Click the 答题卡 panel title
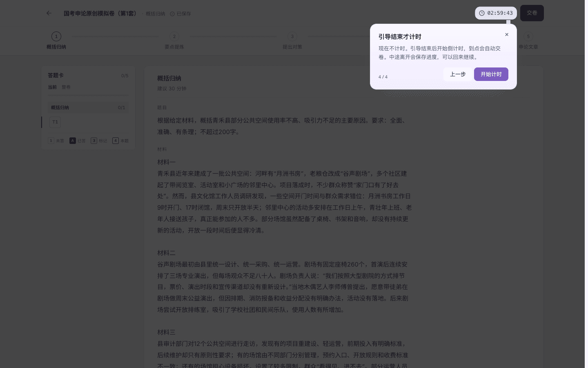 pos(56,76)
